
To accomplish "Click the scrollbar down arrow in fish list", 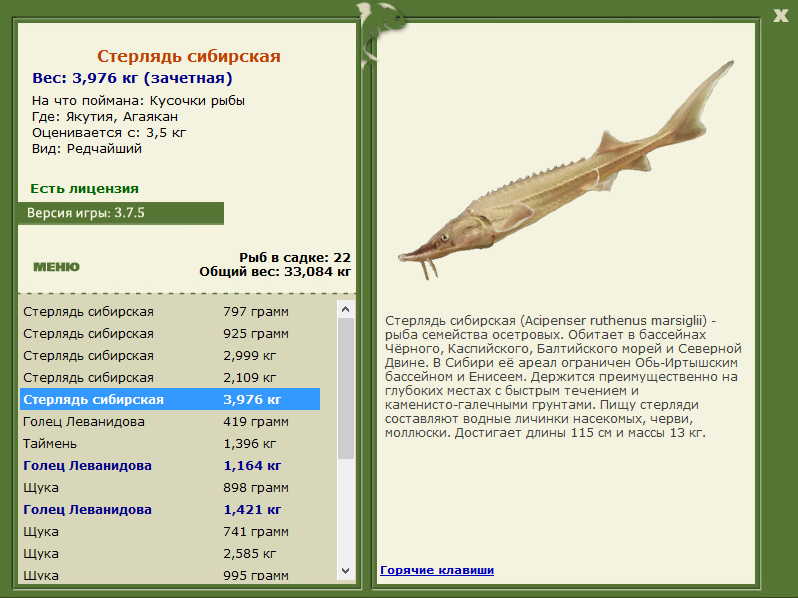I will [x=346, y=571].
